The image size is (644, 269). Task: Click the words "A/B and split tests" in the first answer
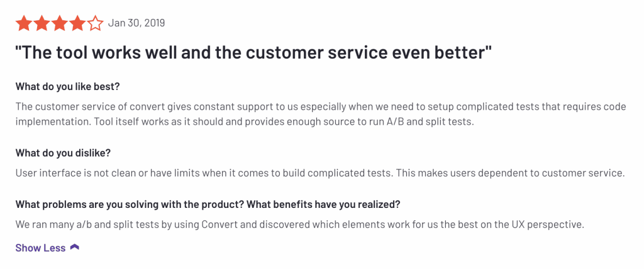[426, 121]
